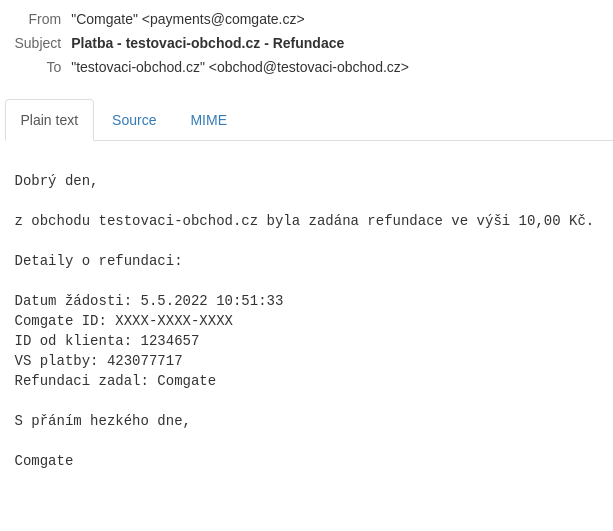The image size is (613, 531).
Task: Click testovaci-obchod.cz in the body sentence
Action: (x=178, y=221)
